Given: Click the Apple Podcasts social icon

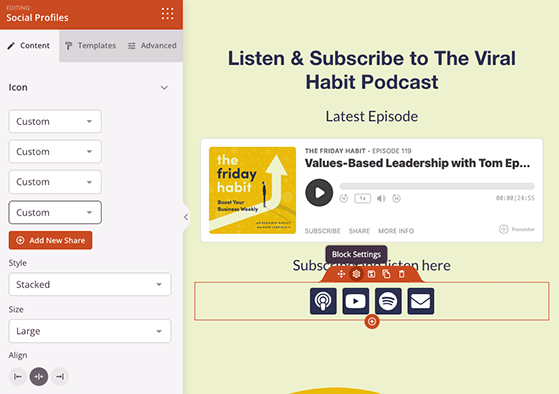Looking at the screenshot, I should click(x=323, y=301).
